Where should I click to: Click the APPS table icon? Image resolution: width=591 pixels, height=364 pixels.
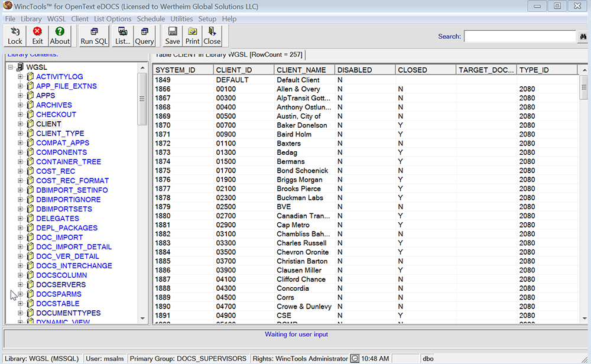tap(30, 95)
